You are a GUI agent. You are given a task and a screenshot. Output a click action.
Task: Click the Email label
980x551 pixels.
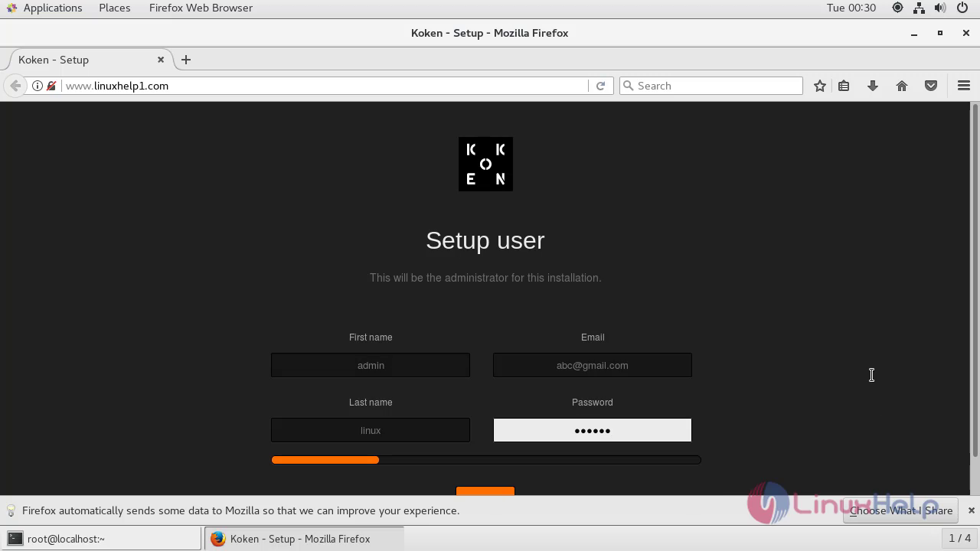point(593,337)
